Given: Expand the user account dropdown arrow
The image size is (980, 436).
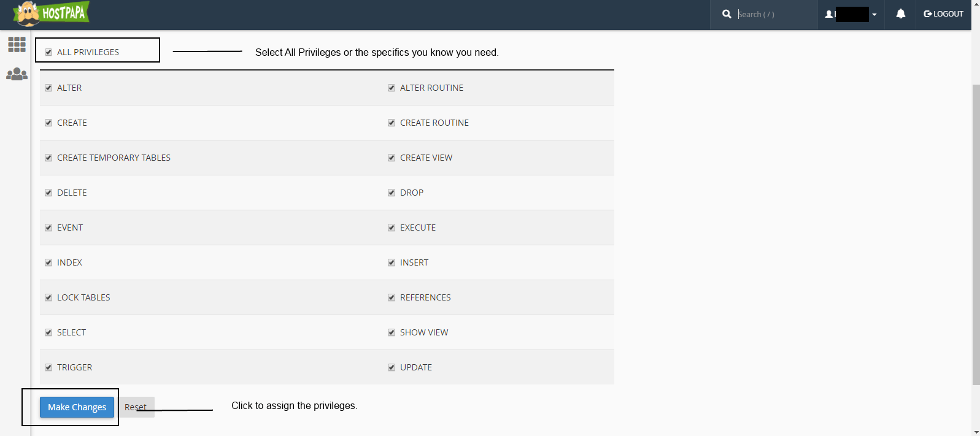Looking at the screenshot, I should click(874, 15).
